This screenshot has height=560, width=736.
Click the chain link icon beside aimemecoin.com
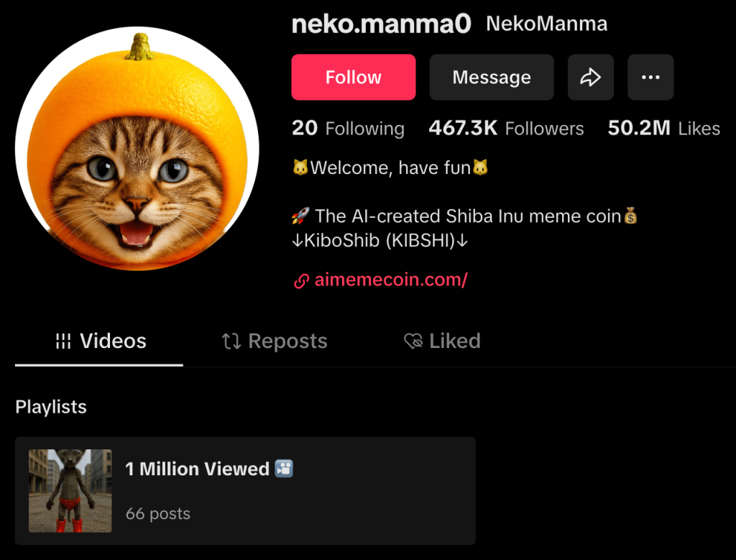pyautogui.click(x=301, y=281)
